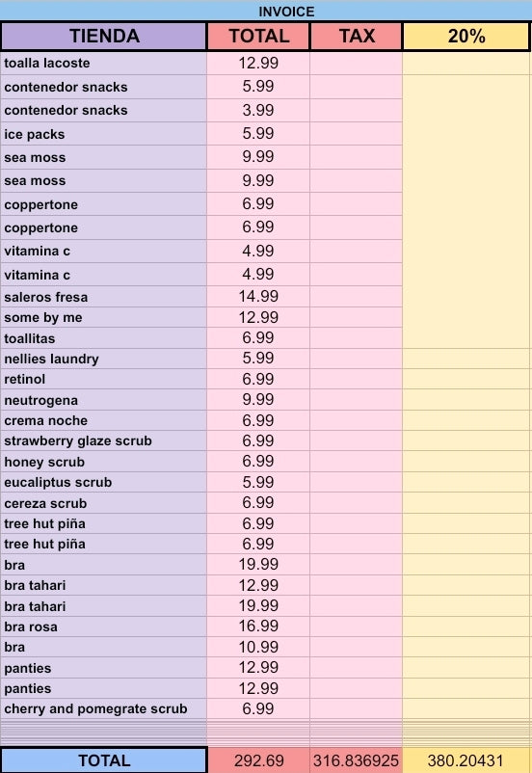
Task: Click the 292.69 total cell
Action: tap(258, 760)
